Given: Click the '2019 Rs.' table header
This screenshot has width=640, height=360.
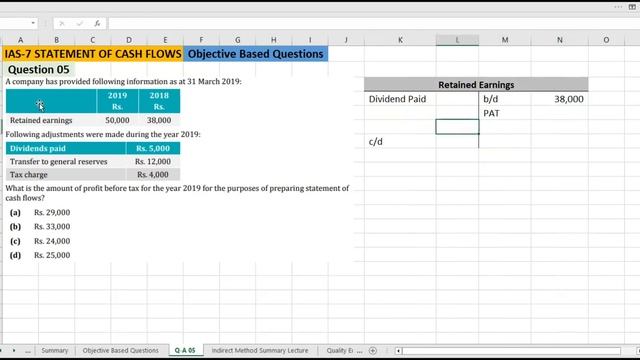Looking at the screenshot, I should (x=118, y=101).
